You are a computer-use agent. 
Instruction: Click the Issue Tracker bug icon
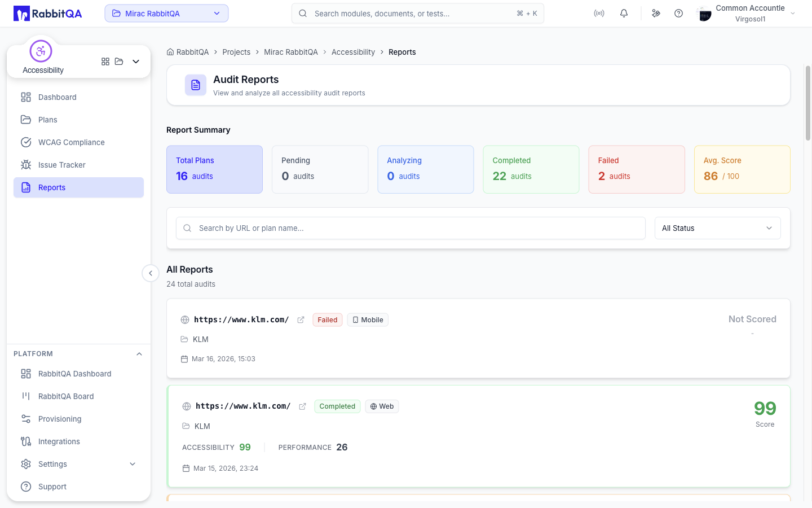pos(26,165)
